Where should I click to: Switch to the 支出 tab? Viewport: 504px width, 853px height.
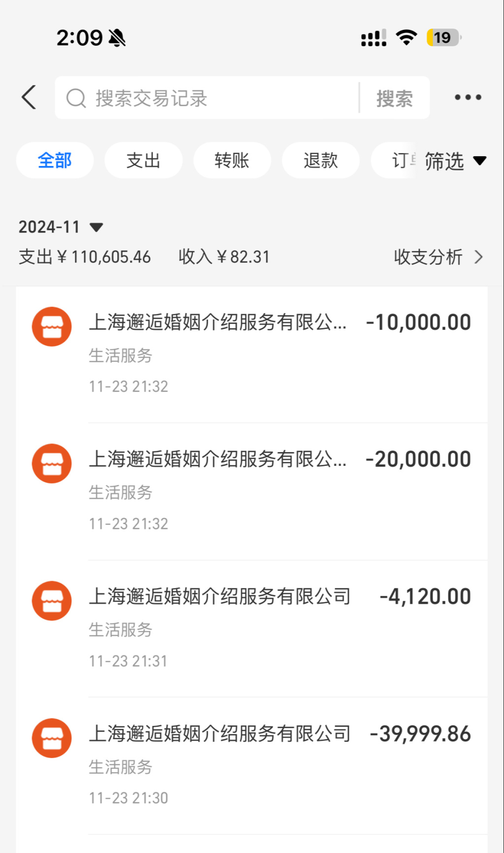tap(143, 161)
